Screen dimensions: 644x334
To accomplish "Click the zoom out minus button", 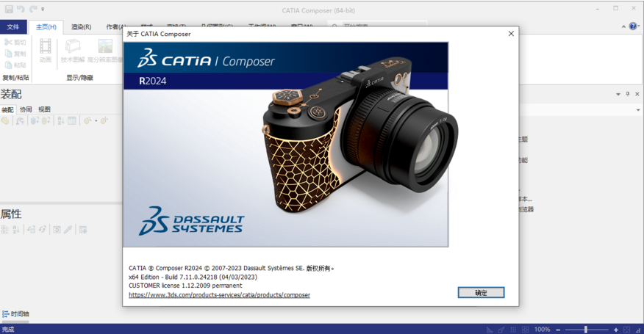I will click(x=558, y=330).
